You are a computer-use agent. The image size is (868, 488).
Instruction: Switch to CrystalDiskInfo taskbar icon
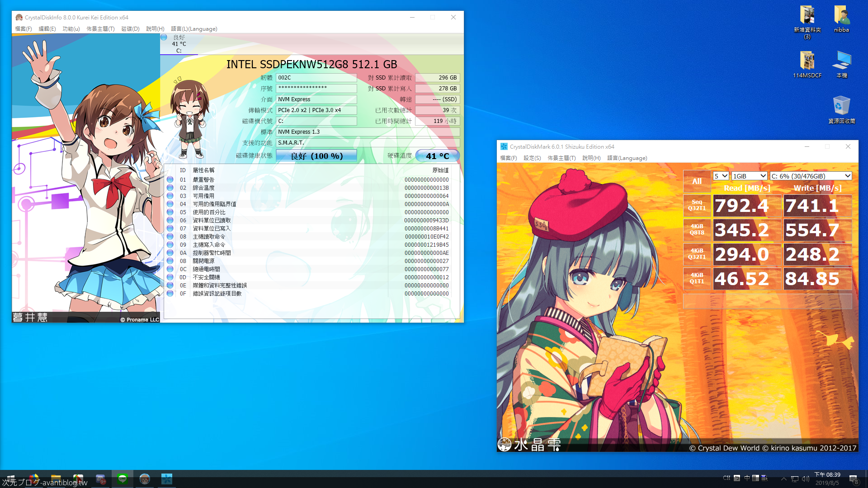tap(145, 479)
